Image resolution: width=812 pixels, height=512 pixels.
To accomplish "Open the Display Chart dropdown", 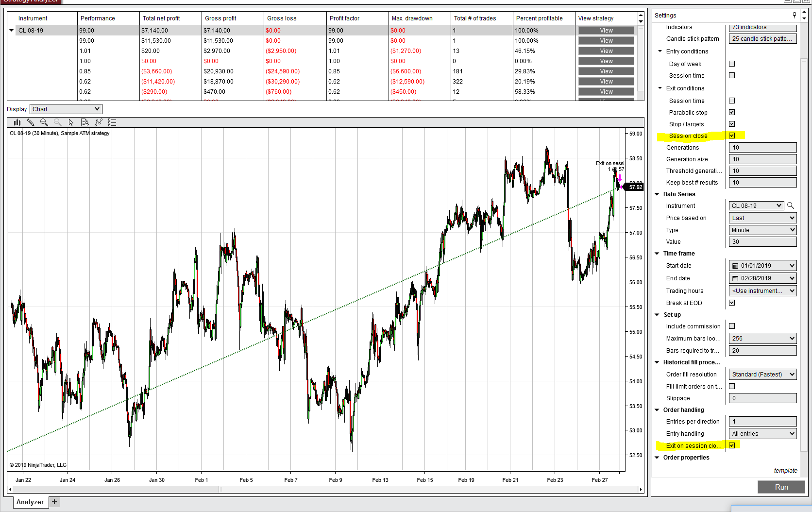I will point(66,109).
